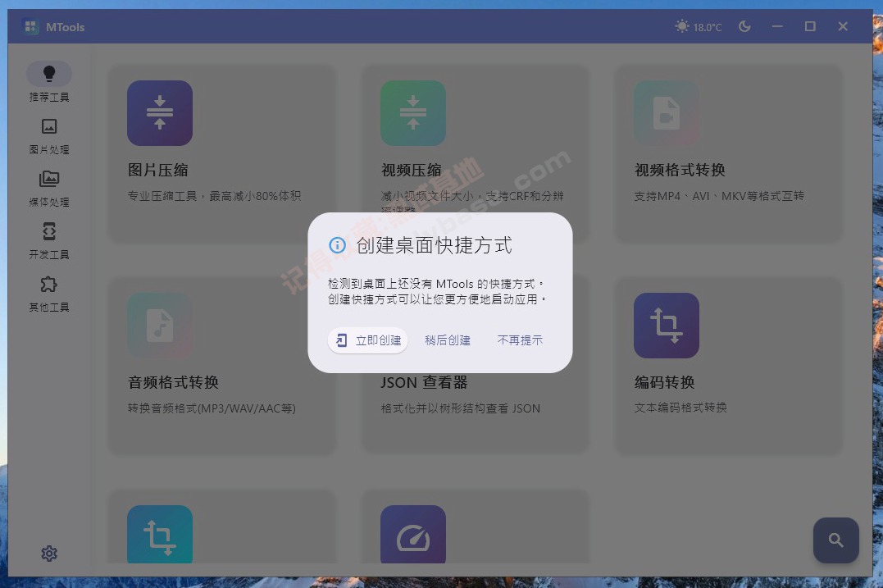Open the 视频压缩 tool icon
The width and height of the screenshot is (883, 588).
[412, 112]
